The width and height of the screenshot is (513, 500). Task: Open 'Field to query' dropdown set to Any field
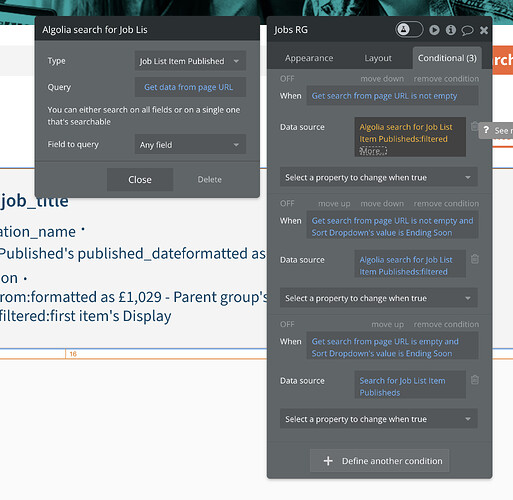190,145
